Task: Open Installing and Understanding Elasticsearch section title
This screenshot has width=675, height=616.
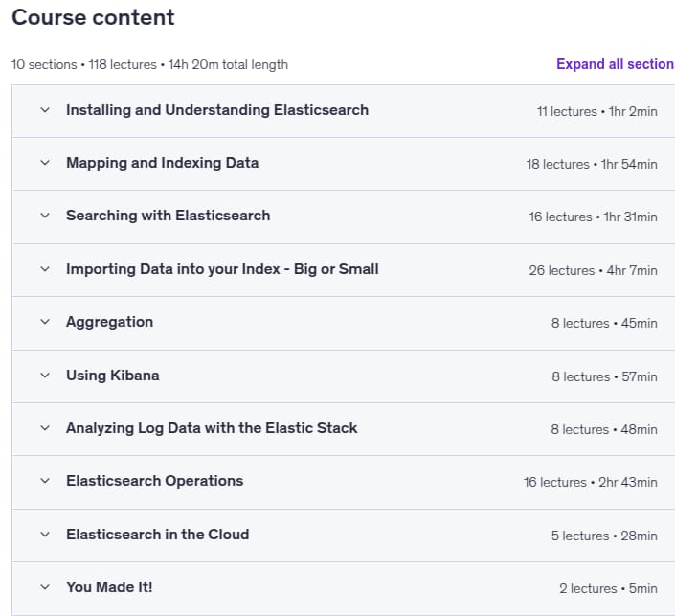Action: 217,110
